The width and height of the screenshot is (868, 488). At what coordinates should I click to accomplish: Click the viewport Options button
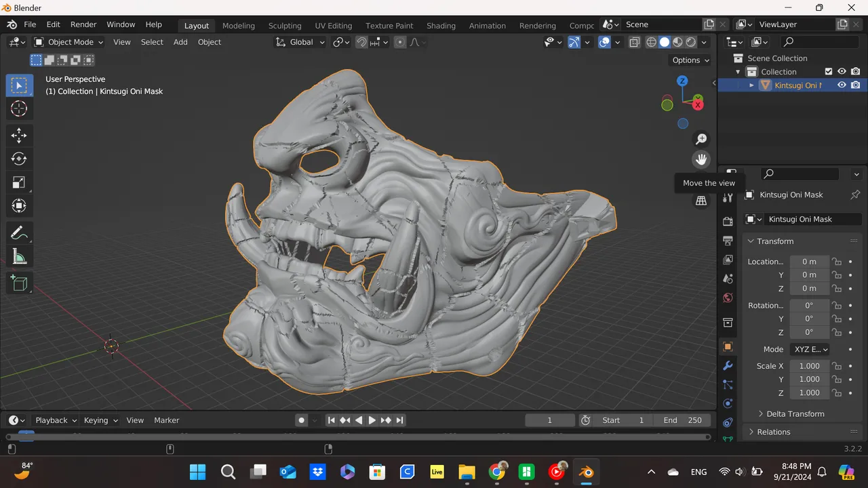[x=689, y=60]
